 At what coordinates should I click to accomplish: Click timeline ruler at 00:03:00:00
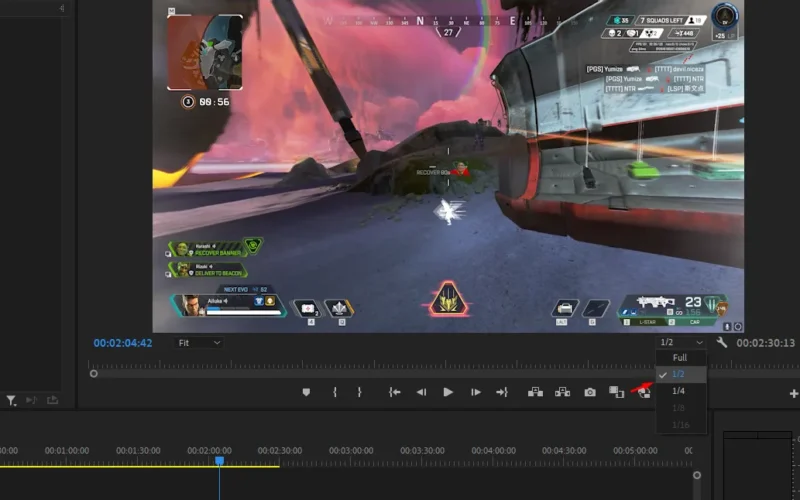(351, 451)
